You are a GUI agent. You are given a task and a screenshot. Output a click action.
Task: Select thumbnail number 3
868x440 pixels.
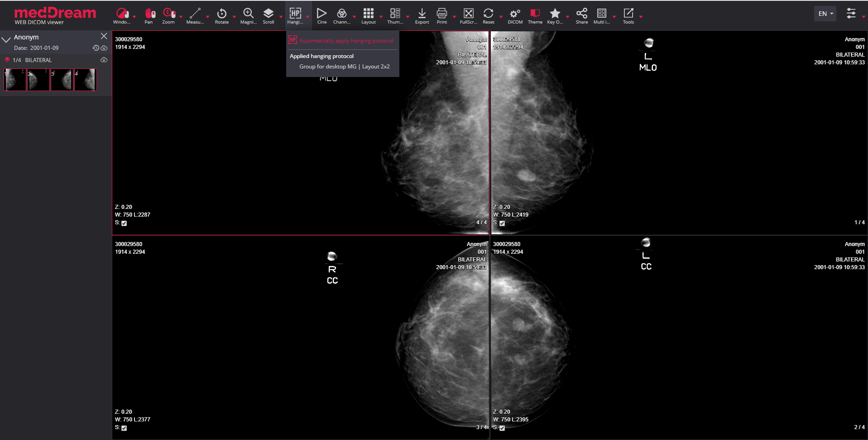click(62, 80)
